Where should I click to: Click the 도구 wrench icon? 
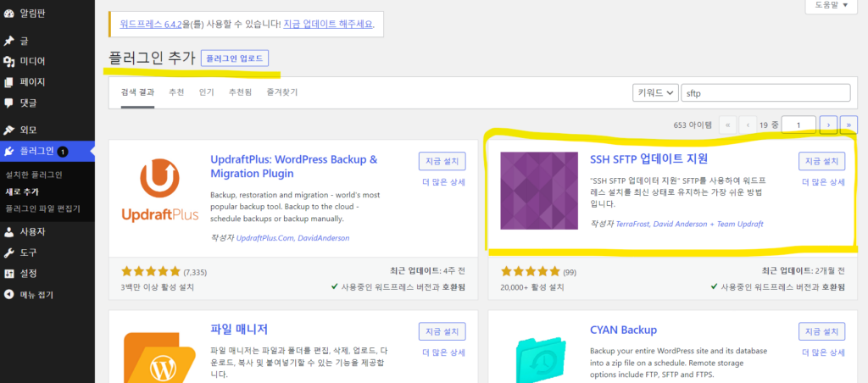pyautogui.click(x=8, y=253)
